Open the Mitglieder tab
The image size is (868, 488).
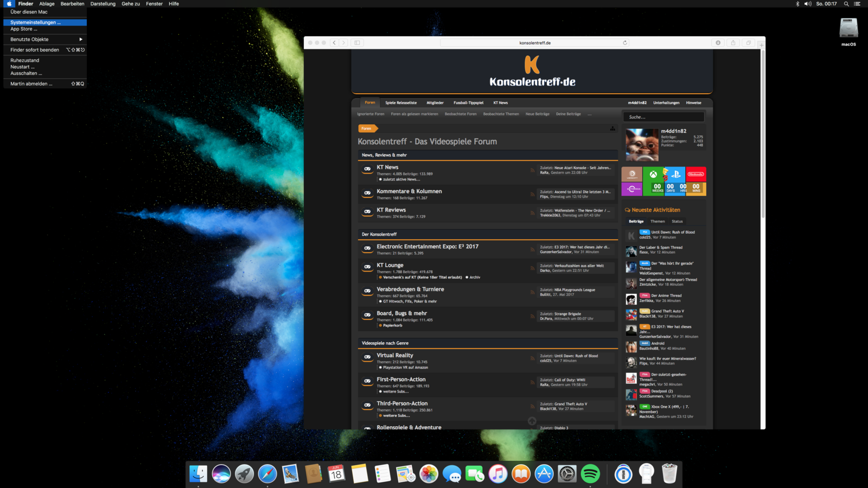(435, 102)
